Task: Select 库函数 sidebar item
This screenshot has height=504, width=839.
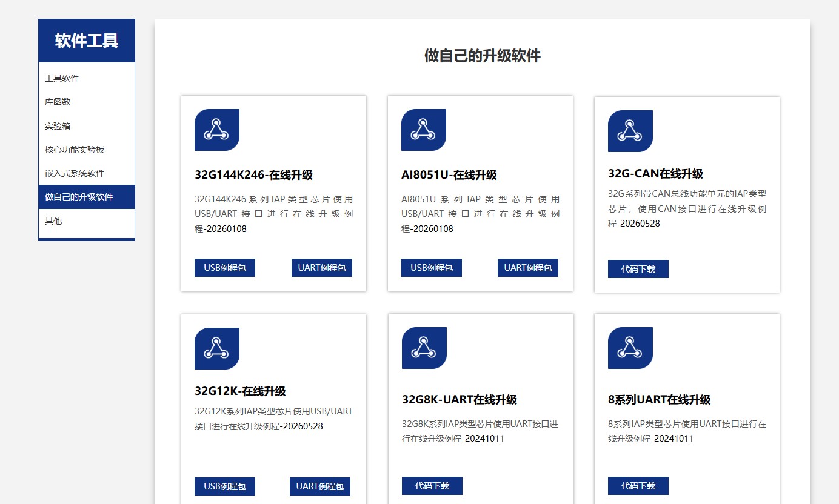Action: pos(86,102)
